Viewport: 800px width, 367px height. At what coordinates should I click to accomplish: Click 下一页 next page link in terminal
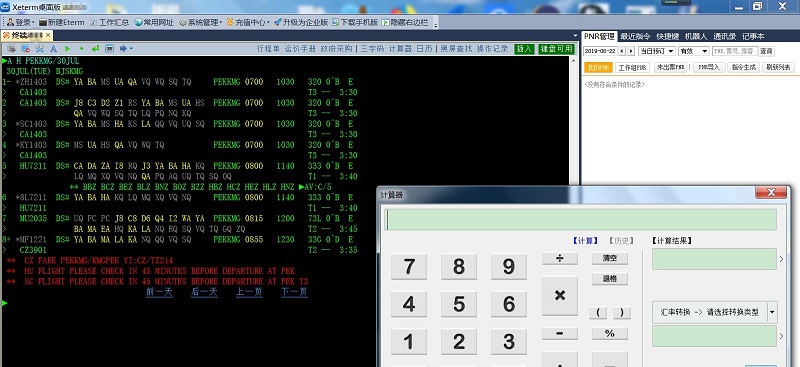[x=294, y=292]
